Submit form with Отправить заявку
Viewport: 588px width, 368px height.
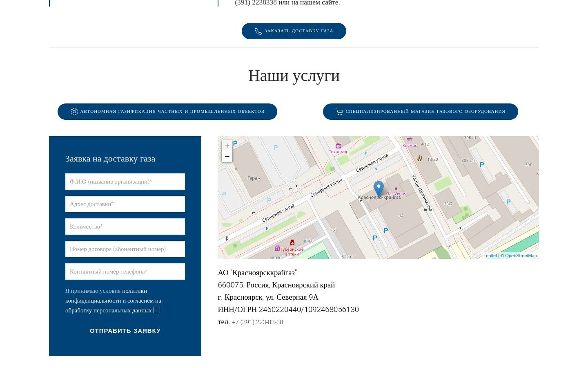pyautogui.click(x=125, y=331)
